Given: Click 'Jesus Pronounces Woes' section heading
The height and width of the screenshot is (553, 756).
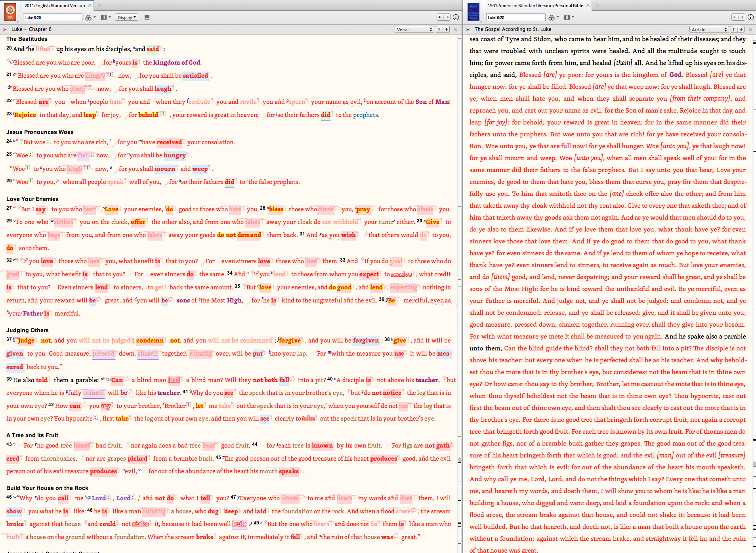Looking at the screenshot, I should tap(40, 132).
